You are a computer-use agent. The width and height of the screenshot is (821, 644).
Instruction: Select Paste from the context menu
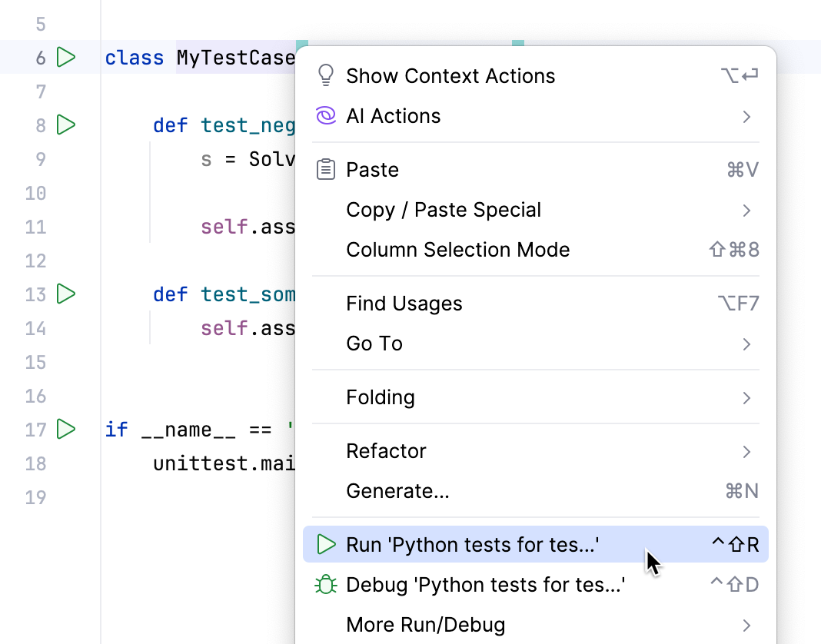tap(372, 169)
